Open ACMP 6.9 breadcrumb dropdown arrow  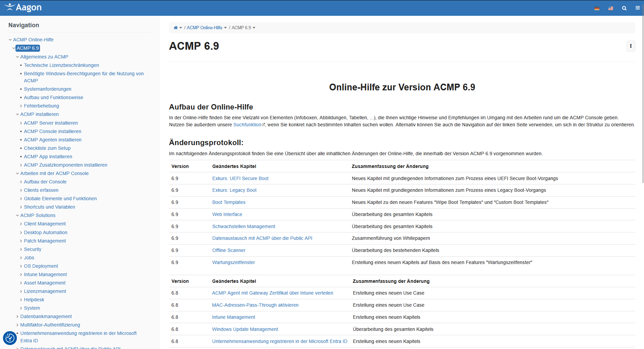point(254,28)
